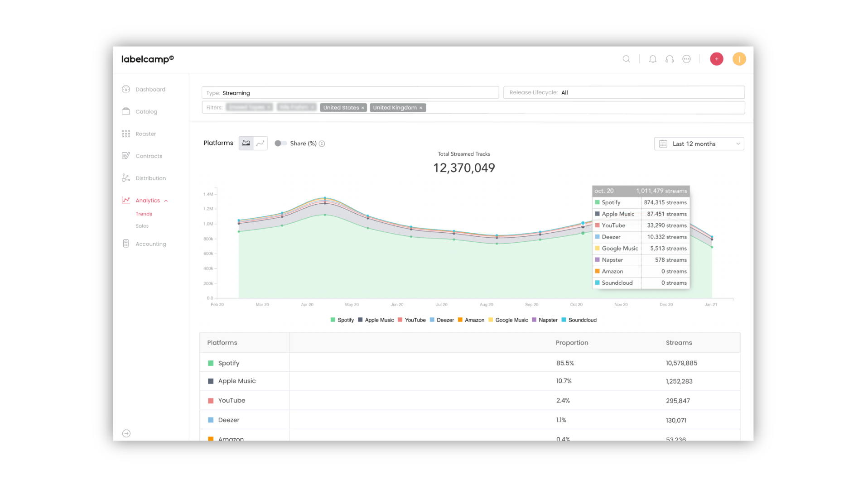Click the headphones support icon
Screen dimensions: 868x489
coord(670,59)
